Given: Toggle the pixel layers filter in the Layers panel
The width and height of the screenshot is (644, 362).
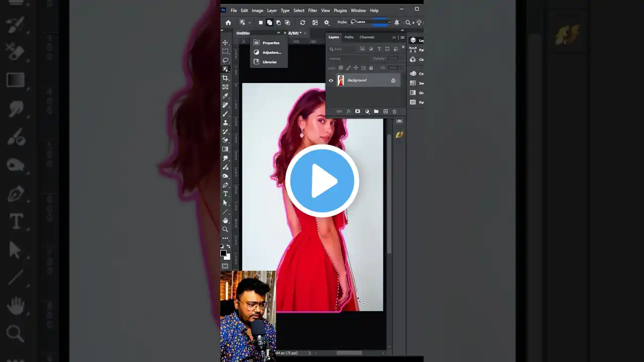Looking at the screenshot, I should point(362,49).
